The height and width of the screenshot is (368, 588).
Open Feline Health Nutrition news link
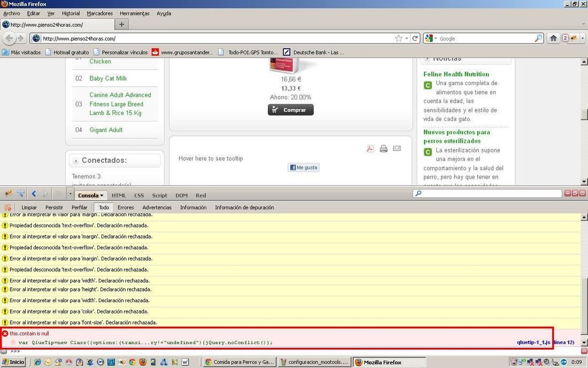click(457, 74)
